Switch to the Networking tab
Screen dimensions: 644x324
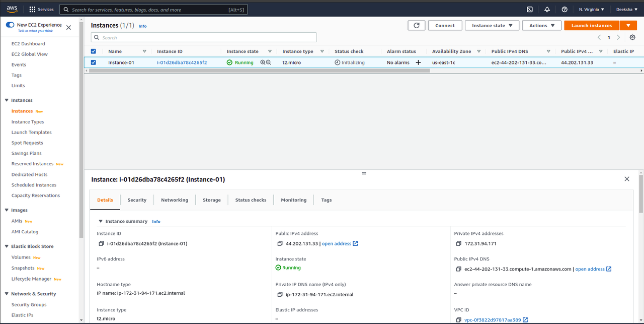pos(175,200)
